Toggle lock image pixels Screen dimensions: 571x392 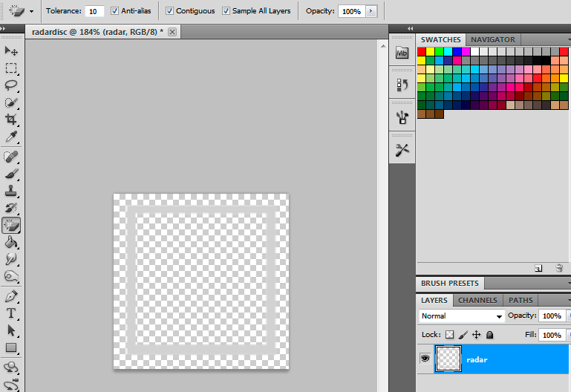coord(463,335)
